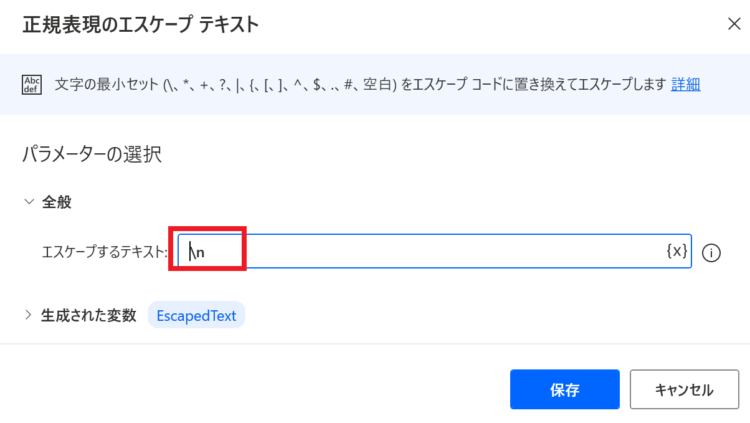Click the 全般 section header label
This screenshot has height=423, width=750.
point(56,202)
